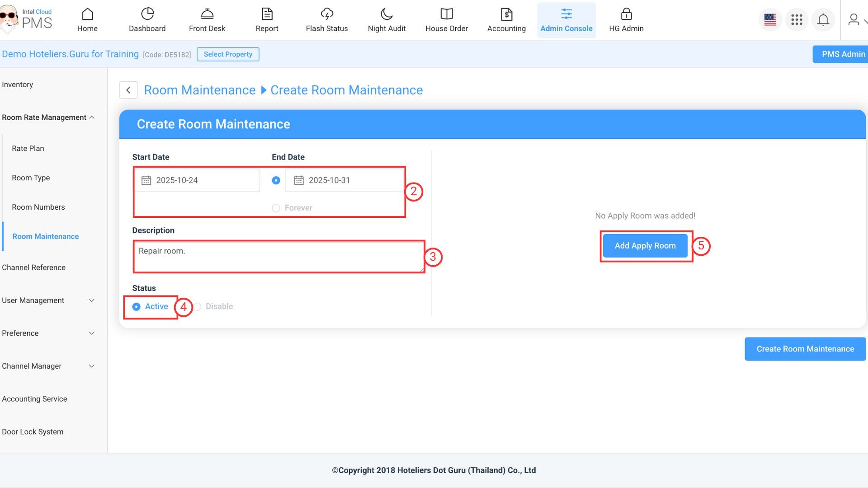Click the back arrow button

click(128, 90)
